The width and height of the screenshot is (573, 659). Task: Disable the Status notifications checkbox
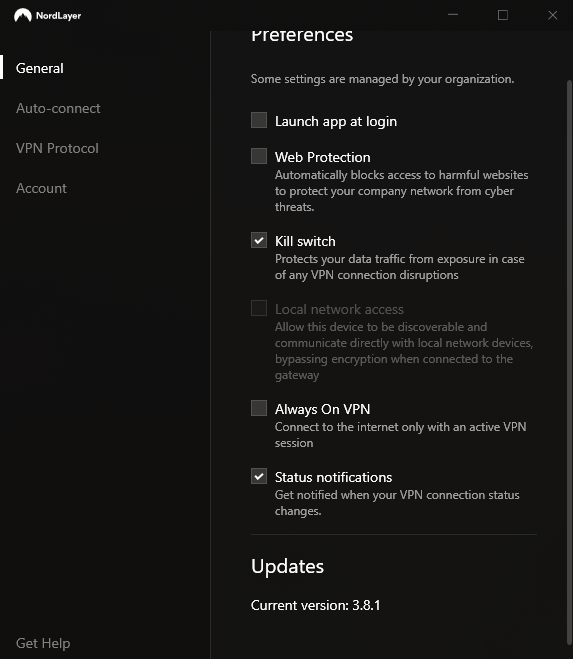(x=259, y=477)
